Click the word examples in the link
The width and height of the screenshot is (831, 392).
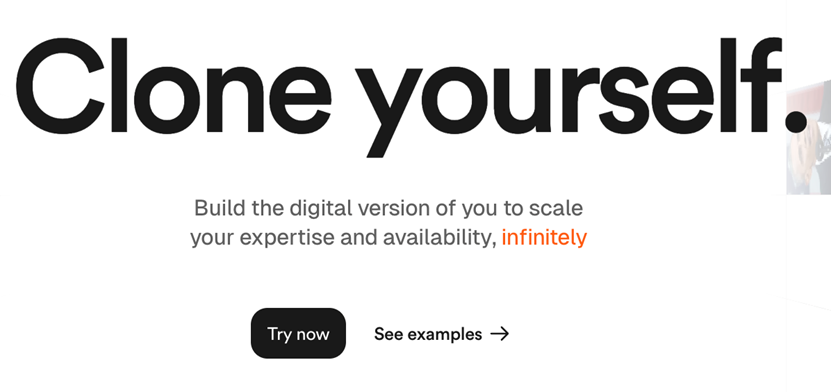point(445,334)
